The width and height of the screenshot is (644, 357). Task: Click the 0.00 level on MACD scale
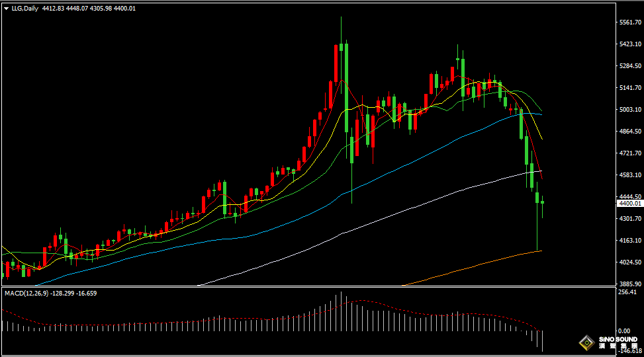coord(623,330)
